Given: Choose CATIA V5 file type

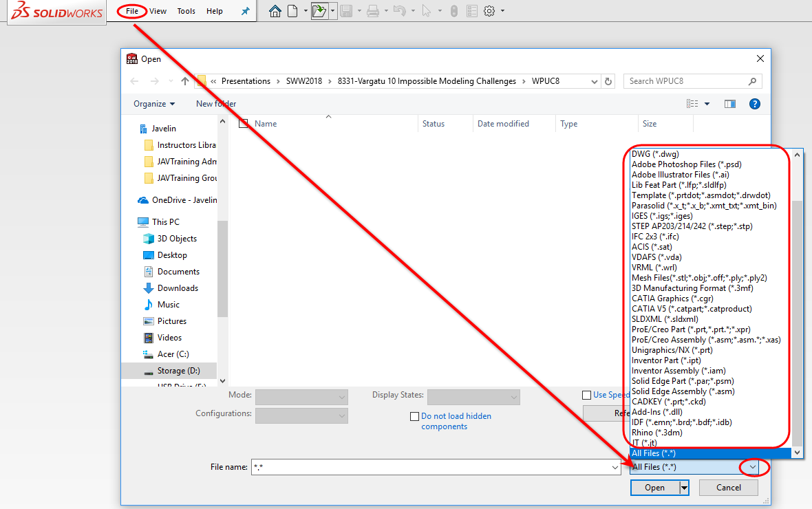Looking at the screenshot, I should [x=692, y=309].
